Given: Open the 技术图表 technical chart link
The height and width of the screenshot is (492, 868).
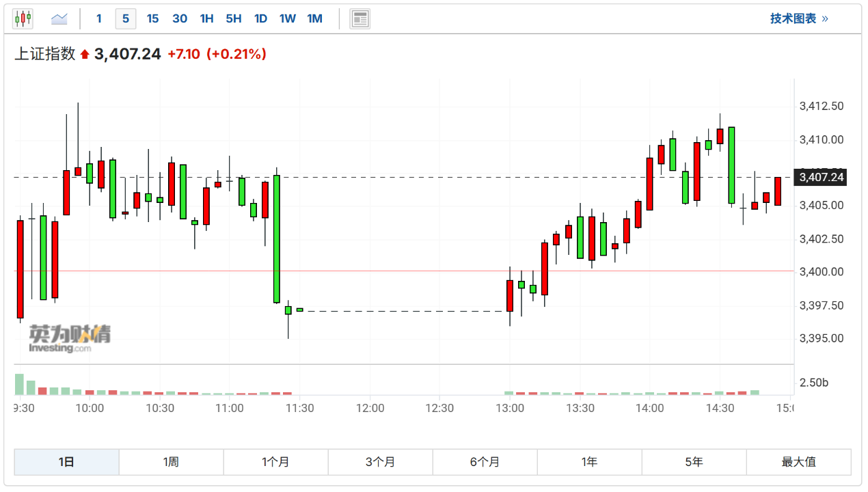Looking at the screenshot, I should (798, 18).
